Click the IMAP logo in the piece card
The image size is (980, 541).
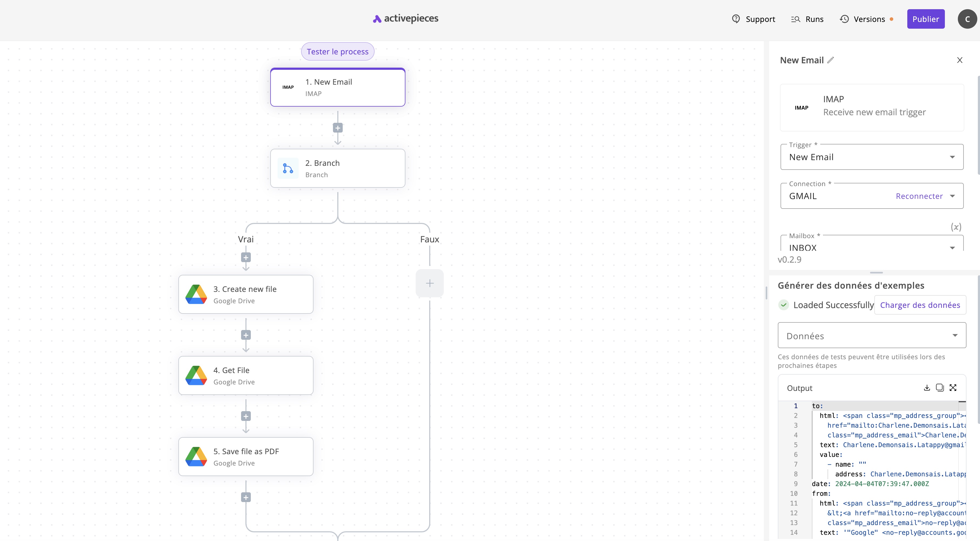pos(801,108)
